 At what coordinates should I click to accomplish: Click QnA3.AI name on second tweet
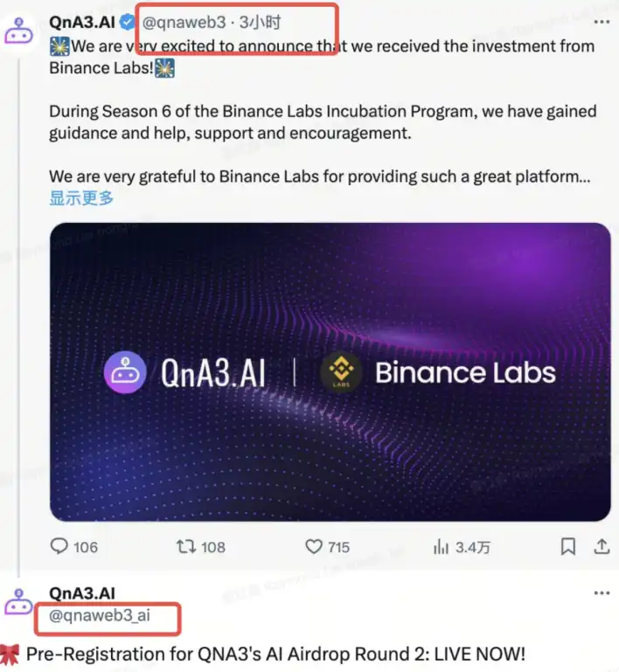tap(82, 593)
